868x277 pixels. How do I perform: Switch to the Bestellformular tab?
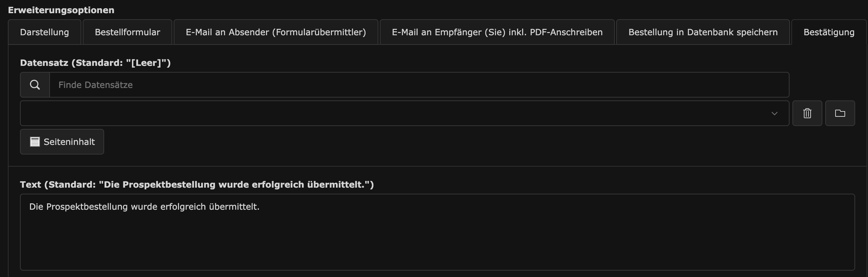127,32
